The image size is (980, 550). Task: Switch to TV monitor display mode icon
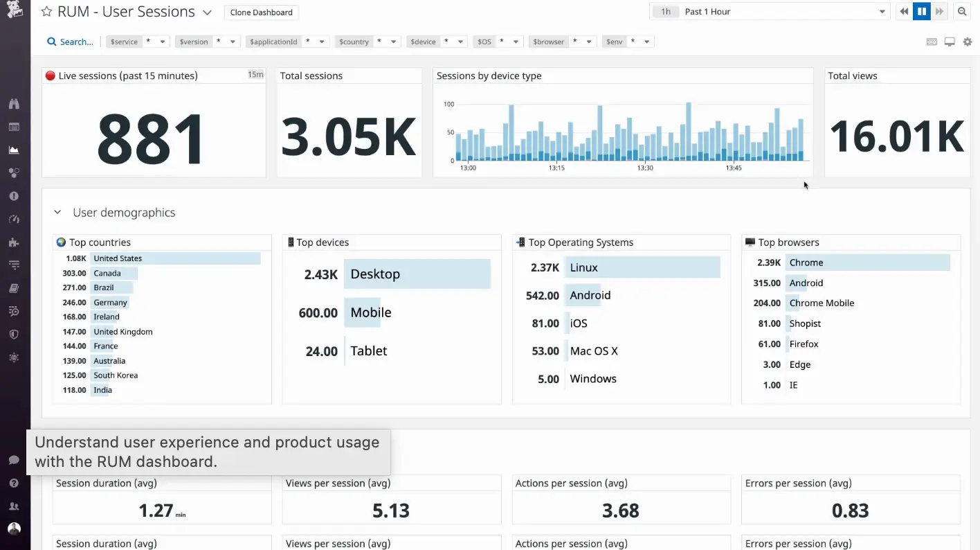[950, 42]
